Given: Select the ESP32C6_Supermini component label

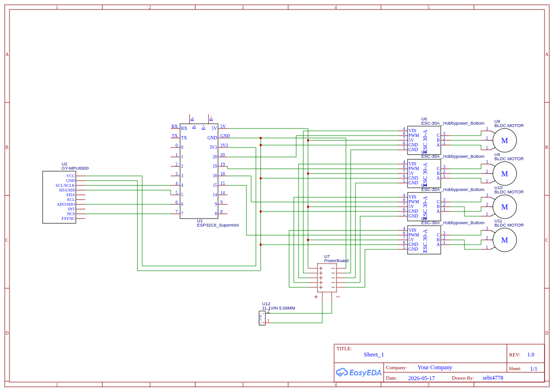Looking at the screenshot, I should pyautogui.click(x=218, y=225).
